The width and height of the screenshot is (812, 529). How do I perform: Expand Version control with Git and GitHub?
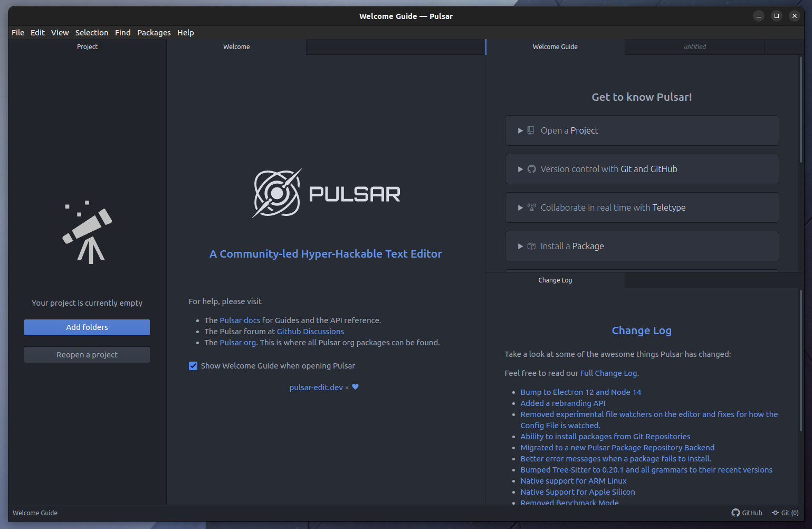(x=642, y=169)
